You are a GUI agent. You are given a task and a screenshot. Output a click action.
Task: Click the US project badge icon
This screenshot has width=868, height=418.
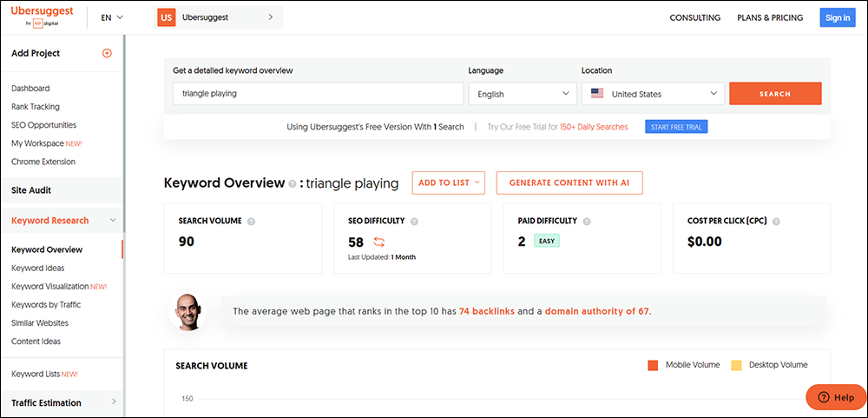166,17
